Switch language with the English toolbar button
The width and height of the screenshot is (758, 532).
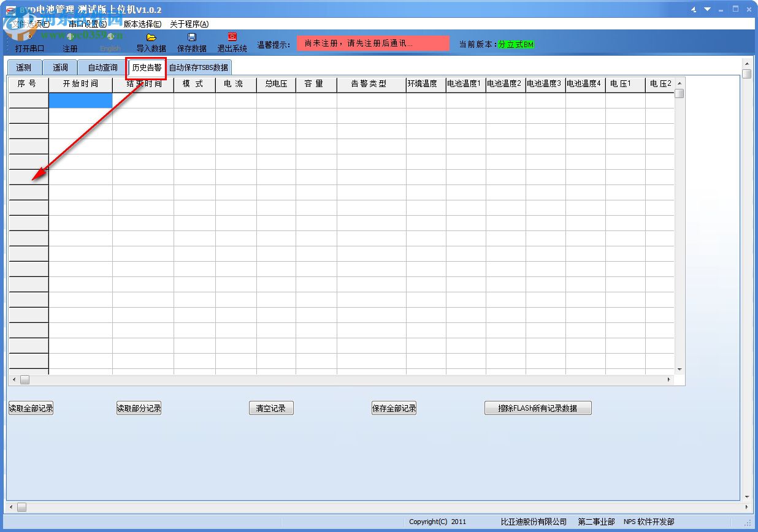(110, 43)
